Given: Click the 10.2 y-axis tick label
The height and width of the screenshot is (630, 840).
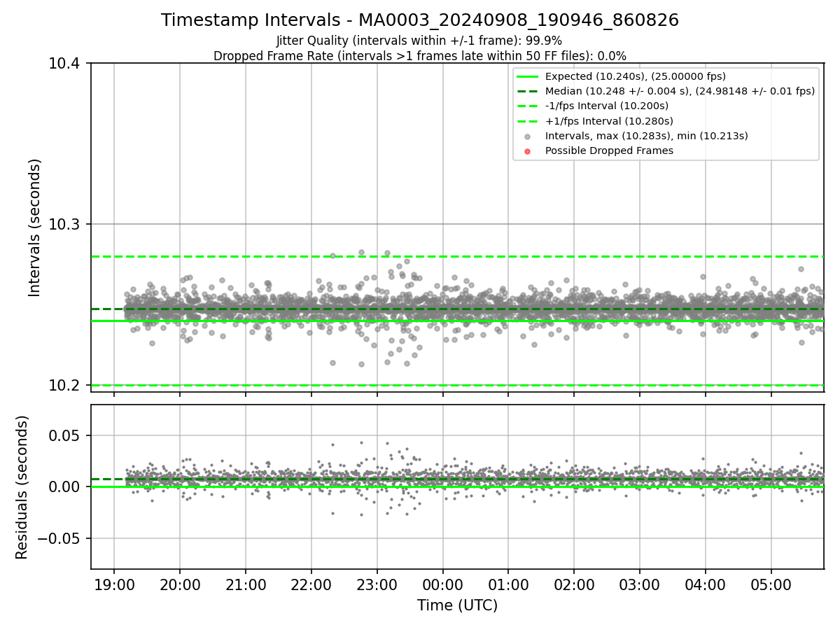Looking at the screenshot, I should click(66, 386).
